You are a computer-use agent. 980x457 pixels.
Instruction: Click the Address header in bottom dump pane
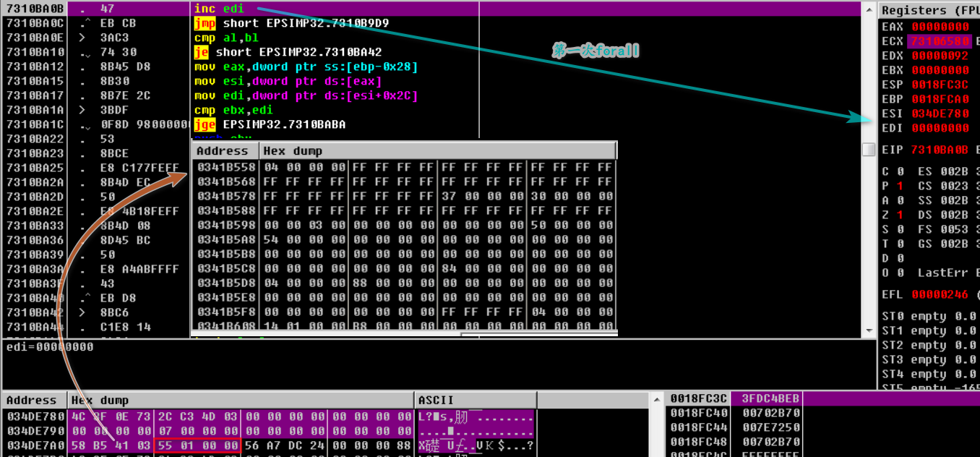pos(33,400)
